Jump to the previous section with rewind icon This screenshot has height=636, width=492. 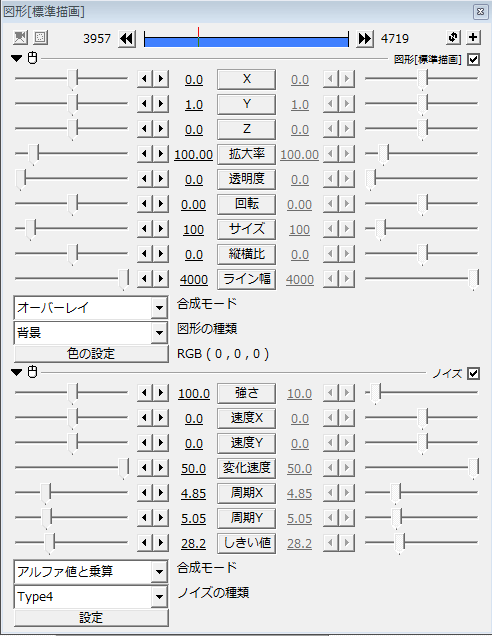[x=127, y=39]
